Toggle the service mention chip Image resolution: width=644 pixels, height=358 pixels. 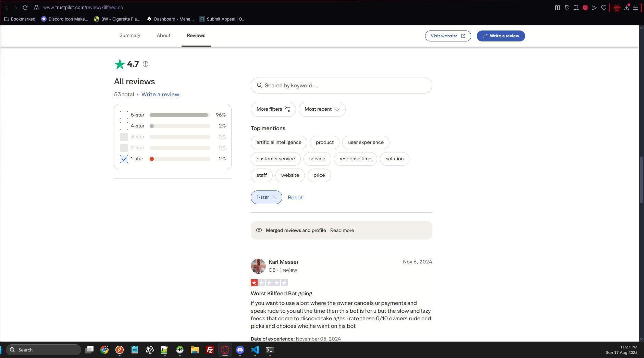(x=317, y=159)
